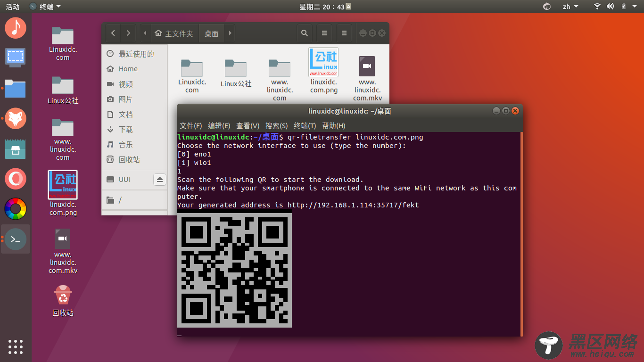Open the 回收站 trash on desktop

click(63, 300)
